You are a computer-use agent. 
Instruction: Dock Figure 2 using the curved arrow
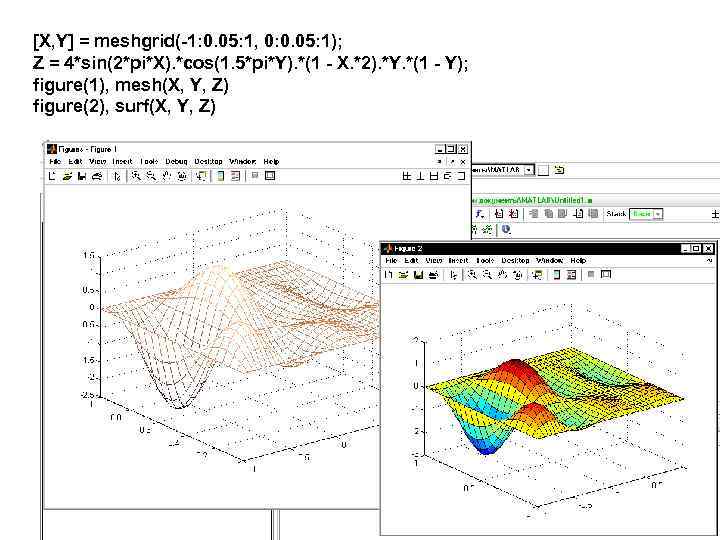pos(710,260)
